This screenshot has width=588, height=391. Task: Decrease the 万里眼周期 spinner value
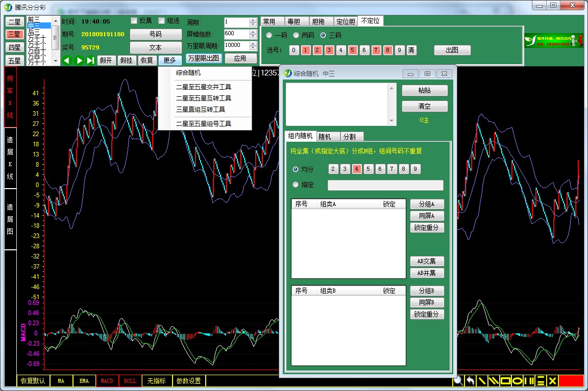[253, 47]
